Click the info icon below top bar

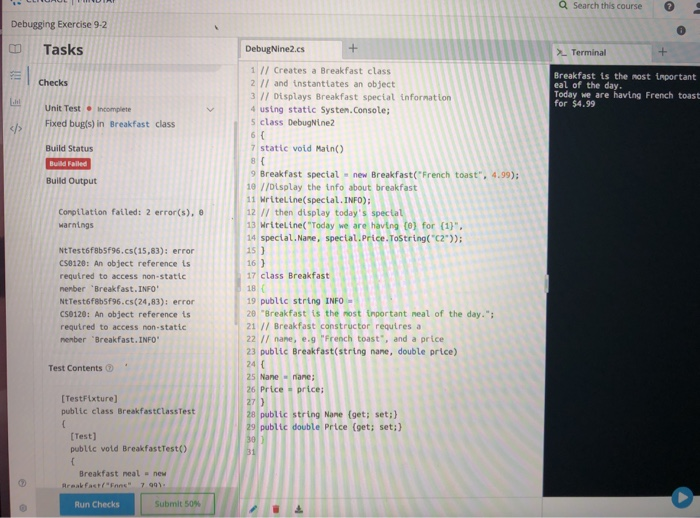(681, 30)
